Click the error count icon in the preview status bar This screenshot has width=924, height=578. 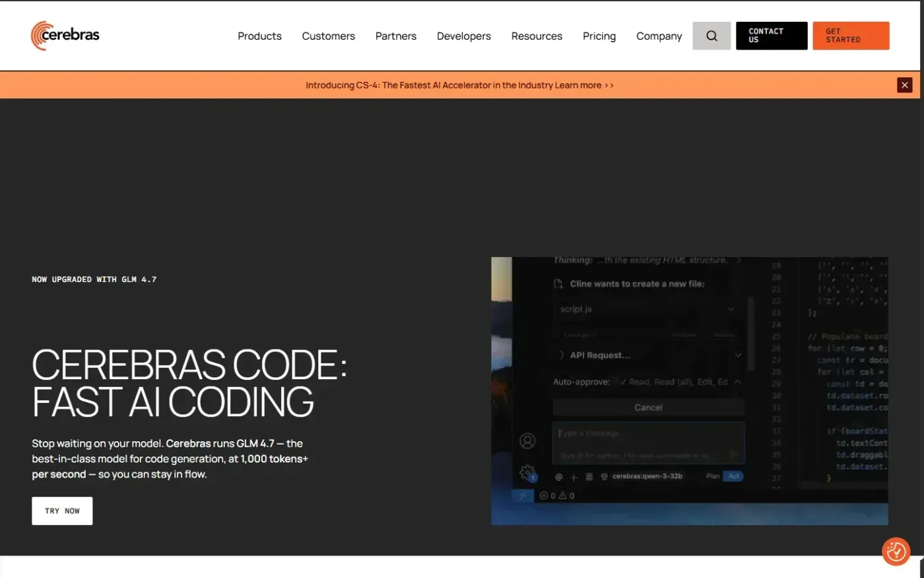tap(544, 495)
